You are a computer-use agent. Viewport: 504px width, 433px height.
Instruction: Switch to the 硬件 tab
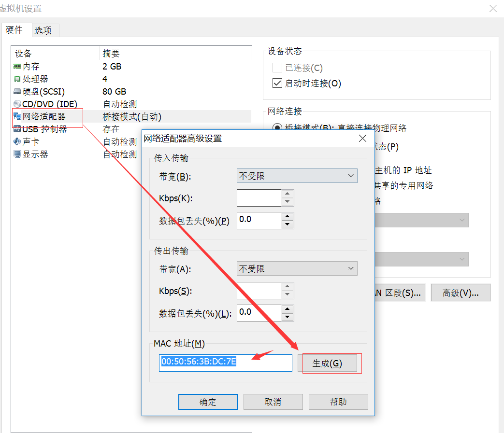pyautogui.click(x=16, y=30)
